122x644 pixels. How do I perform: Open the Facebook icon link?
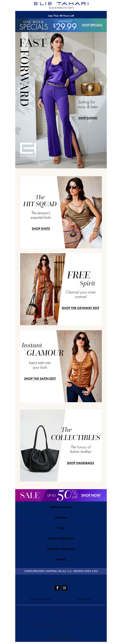(57, 588)
